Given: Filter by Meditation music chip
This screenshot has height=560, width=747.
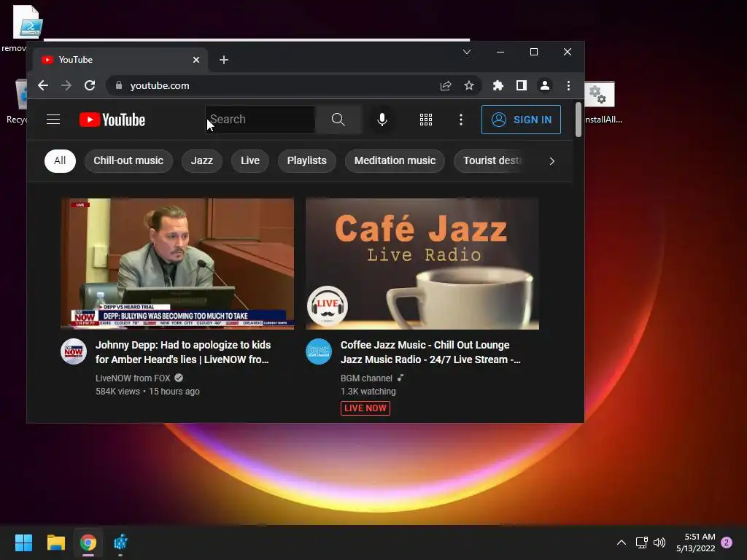Looking at the screenshot, I should 395,160.
